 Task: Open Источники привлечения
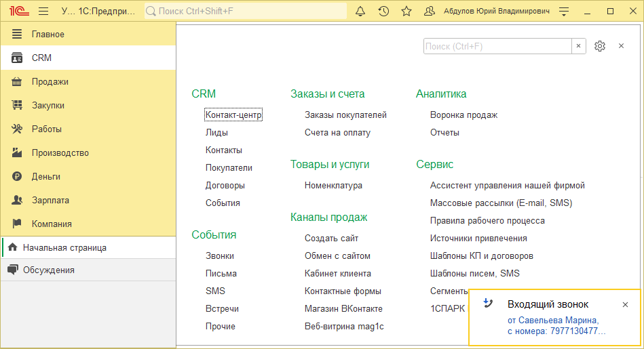[x=478, y=239]
